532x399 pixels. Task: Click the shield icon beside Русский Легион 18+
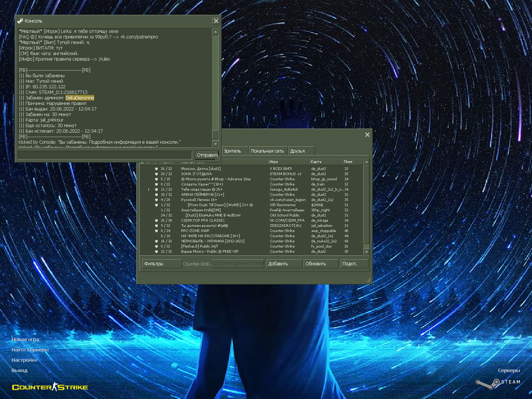pyautogui.click(x=157, y=200)
